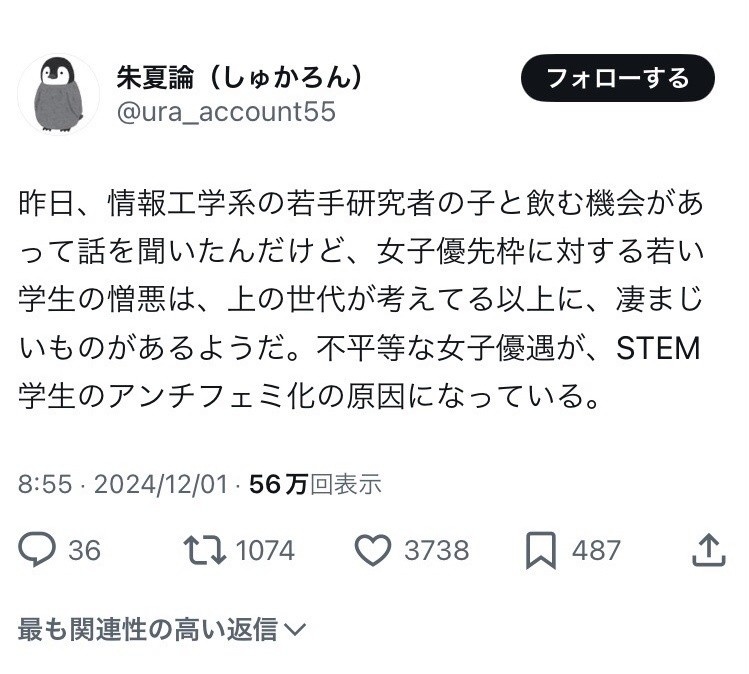Click the @ura_account55 handle

(x=227, y=112)
